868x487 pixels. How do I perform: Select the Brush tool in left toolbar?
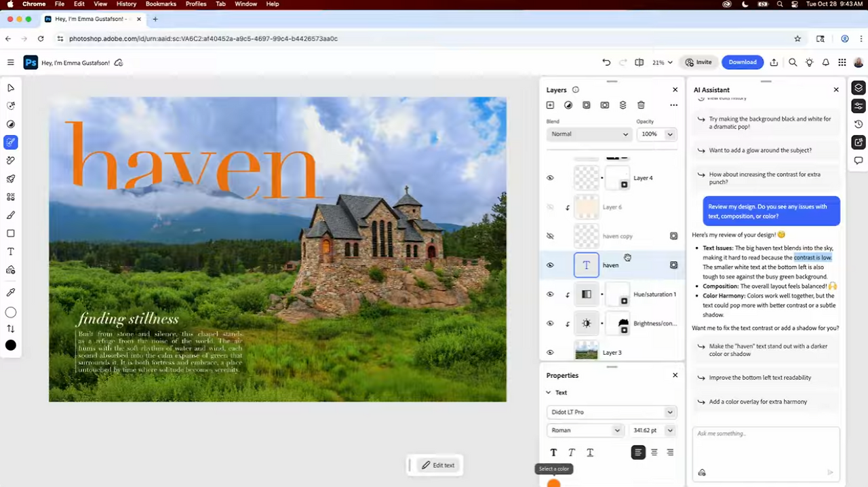point(11,215)
